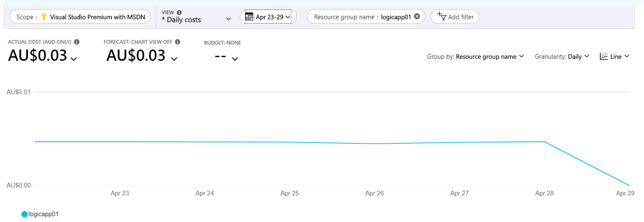Click the BUDGET: NONE label
Viewport: 644px width, 222px height.
click(222, 43)
